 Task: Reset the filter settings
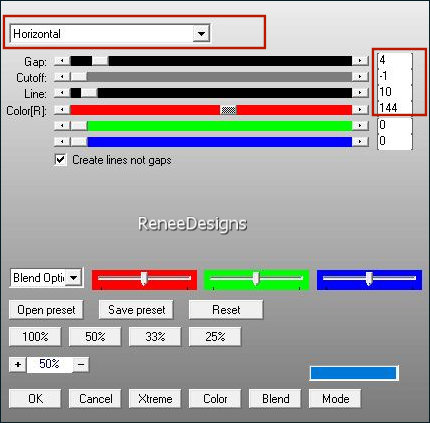point(226,310)
